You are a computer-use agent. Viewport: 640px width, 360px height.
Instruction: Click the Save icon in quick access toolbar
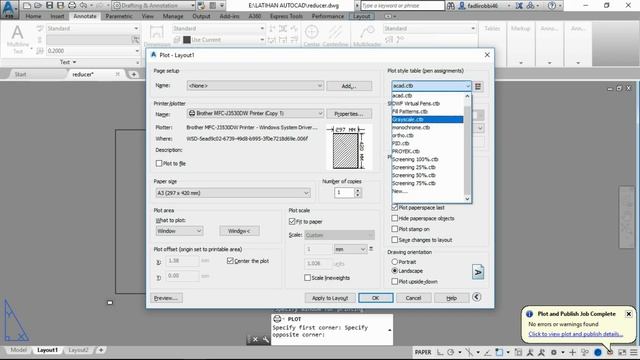49,6
